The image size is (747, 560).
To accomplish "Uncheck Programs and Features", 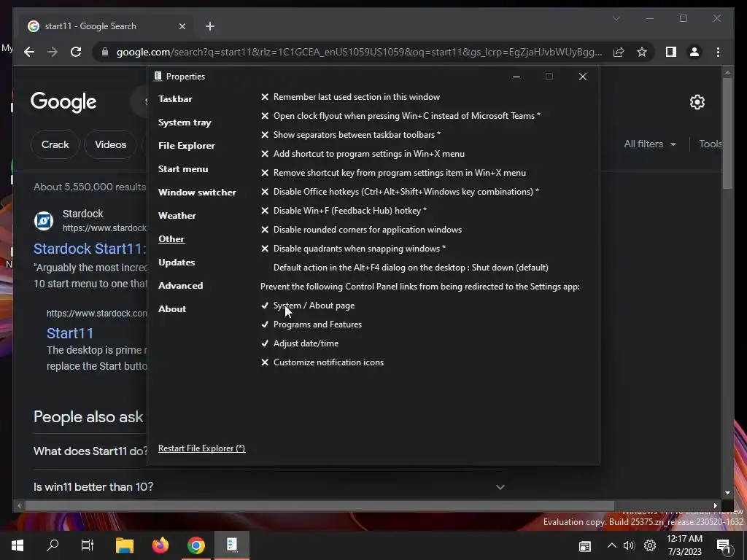I will pyautogui.click(x=311, y=324).
